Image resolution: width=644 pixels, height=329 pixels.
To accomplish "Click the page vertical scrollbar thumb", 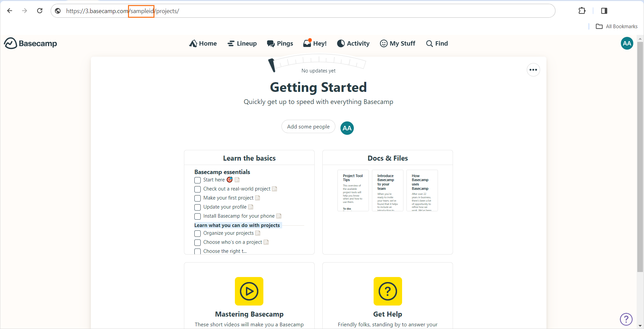I will 640,157.
